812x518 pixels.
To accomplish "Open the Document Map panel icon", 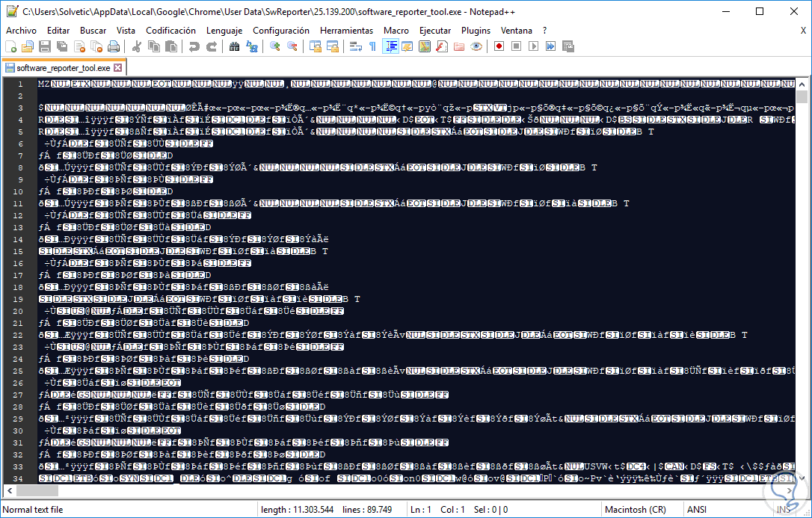I will pos(423,46).
